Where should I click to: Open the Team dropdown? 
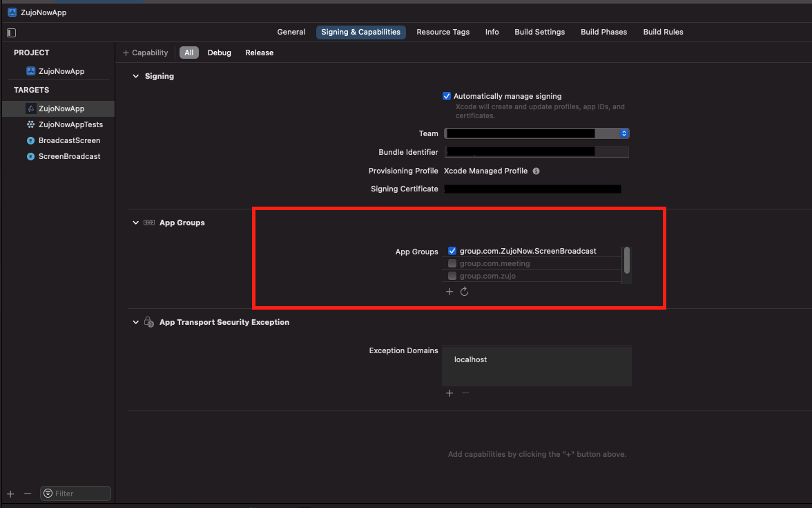[536, 134]
